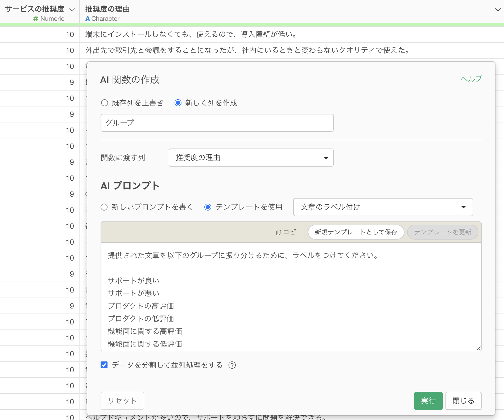504x420 pixels.
Task: Open the 文章のラベル付け template dropdown
Action: pyautogui.click(x=383, y=207)
